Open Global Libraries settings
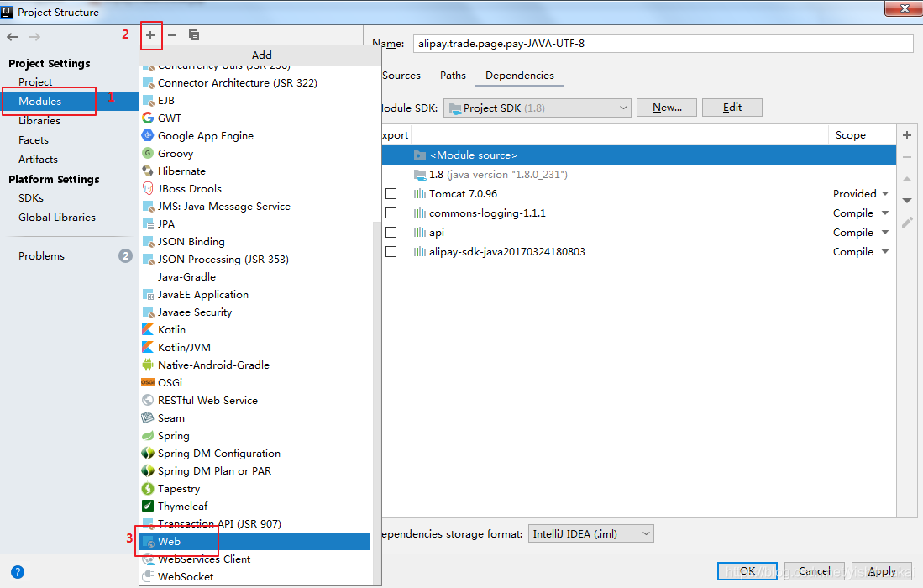 click(x=57, y=218)
